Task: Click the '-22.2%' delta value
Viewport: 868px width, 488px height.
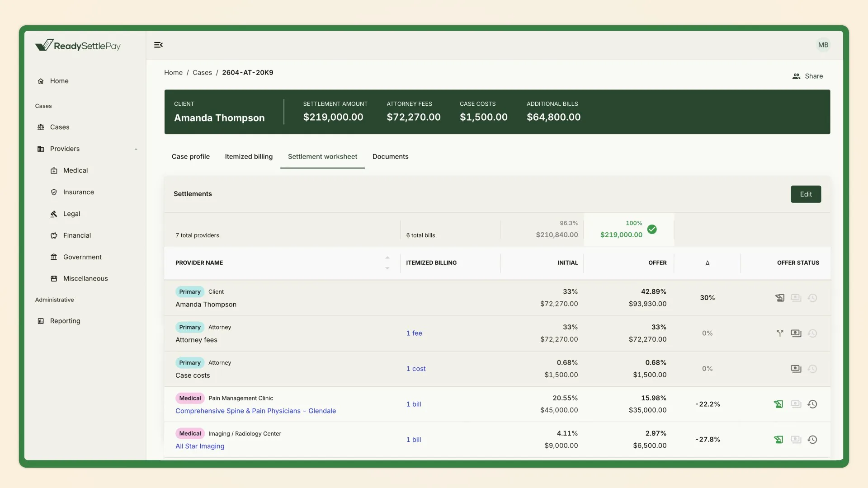Action: [708, 404]
